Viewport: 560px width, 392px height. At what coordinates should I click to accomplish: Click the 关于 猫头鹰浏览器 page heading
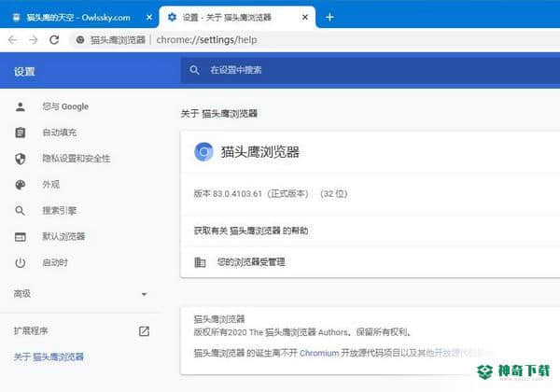(219, 114)
